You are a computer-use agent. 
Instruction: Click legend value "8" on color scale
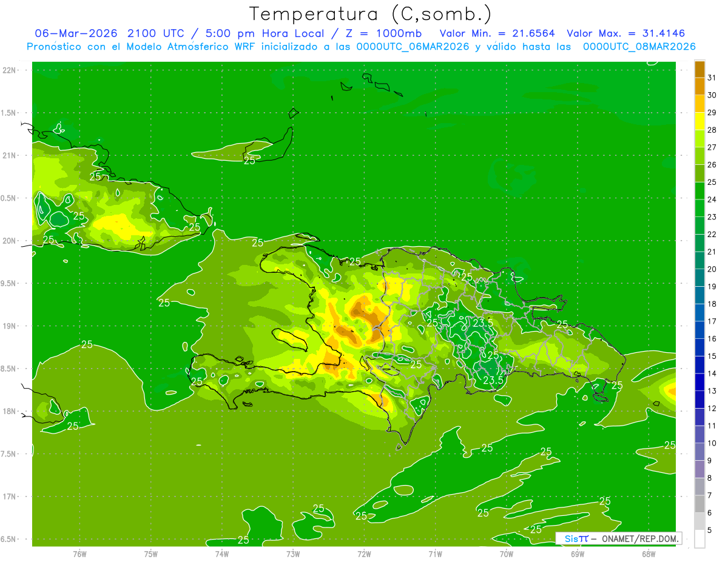point(710,478)
